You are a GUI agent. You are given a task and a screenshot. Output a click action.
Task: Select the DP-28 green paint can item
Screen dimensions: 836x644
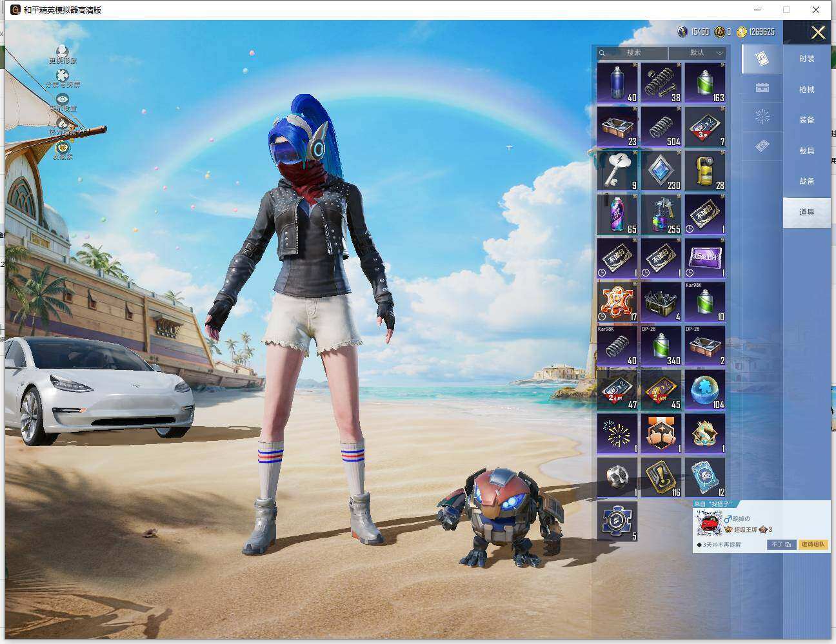661,346
